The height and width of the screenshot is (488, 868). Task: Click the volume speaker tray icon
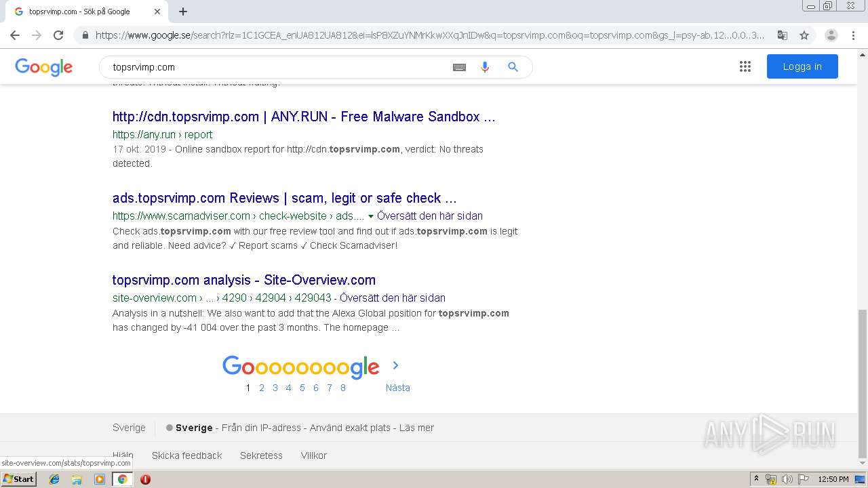[x=787, y=479]
